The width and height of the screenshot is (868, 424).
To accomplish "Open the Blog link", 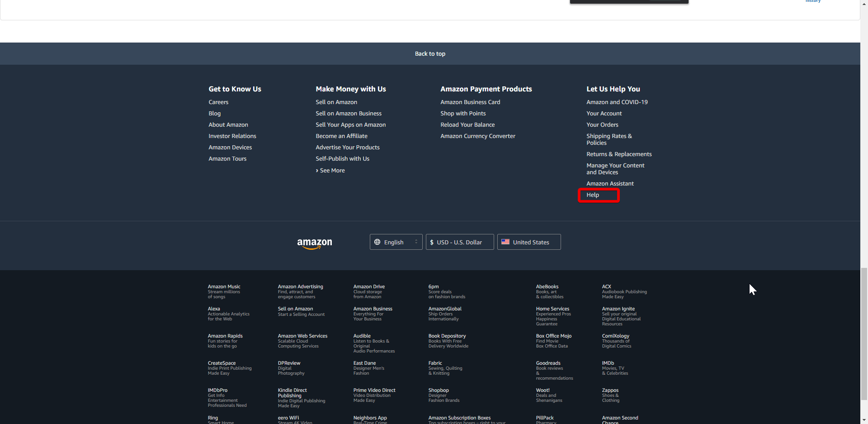I will (215, 114).
